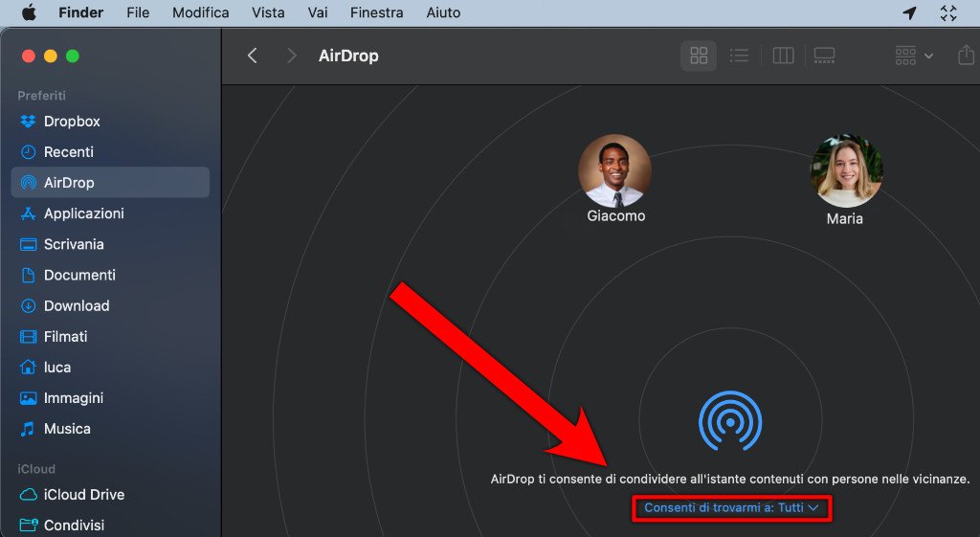Viewport: 980px width, 537px height.
Task: Open the Vista menu
Action: point(268,12)
